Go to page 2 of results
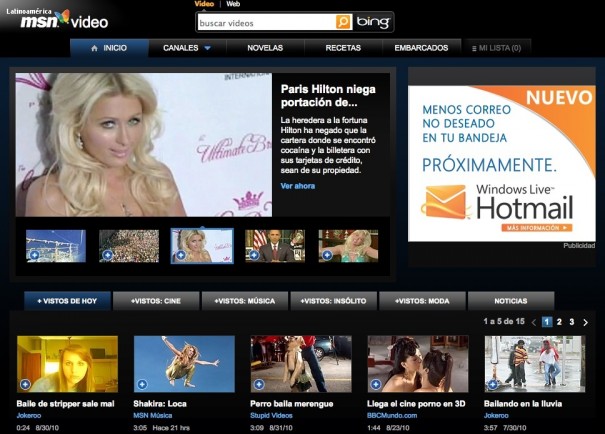Image resolution: width=605 pixels, height=434 pixels. click(559, 322)
